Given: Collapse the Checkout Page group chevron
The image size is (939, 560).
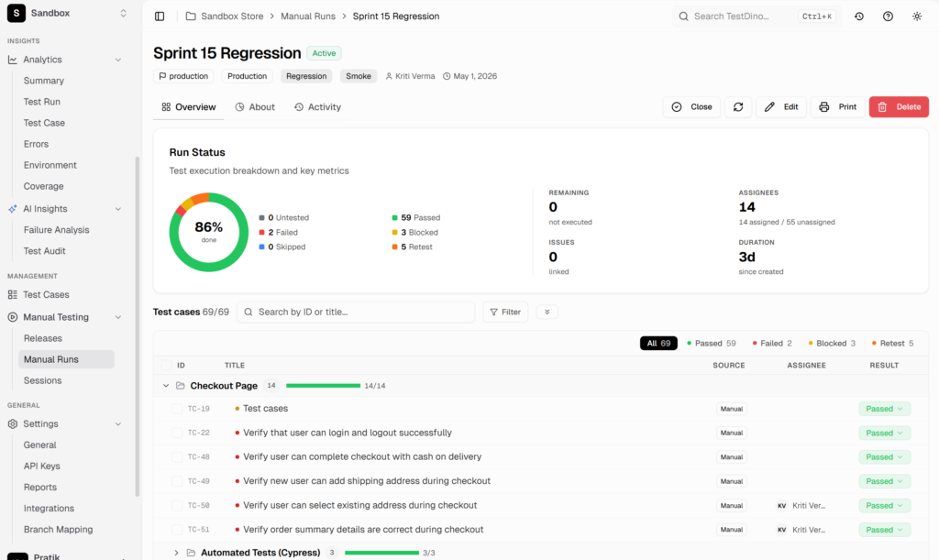Looking at the screenshot, I should pos(166,386).
